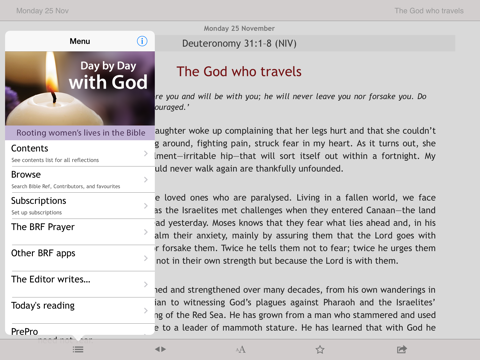Tap the previous/next arrows icon
This screenshot has height=360, width=480.
[160, 349]
